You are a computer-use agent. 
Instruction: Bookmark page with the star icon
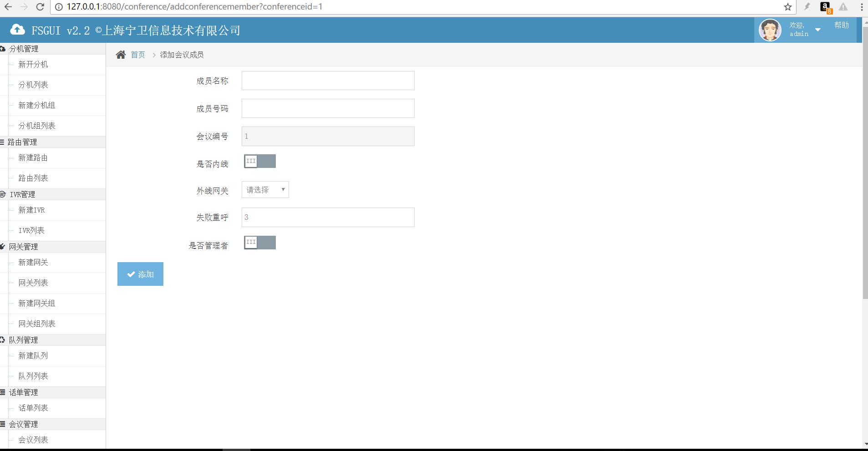click(788, 7)
